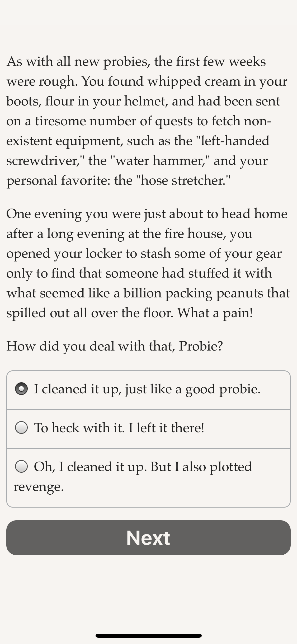Select the radio button for cleaning it up
Viewport: 297px width, 644px height.
(x=21, y=389)
